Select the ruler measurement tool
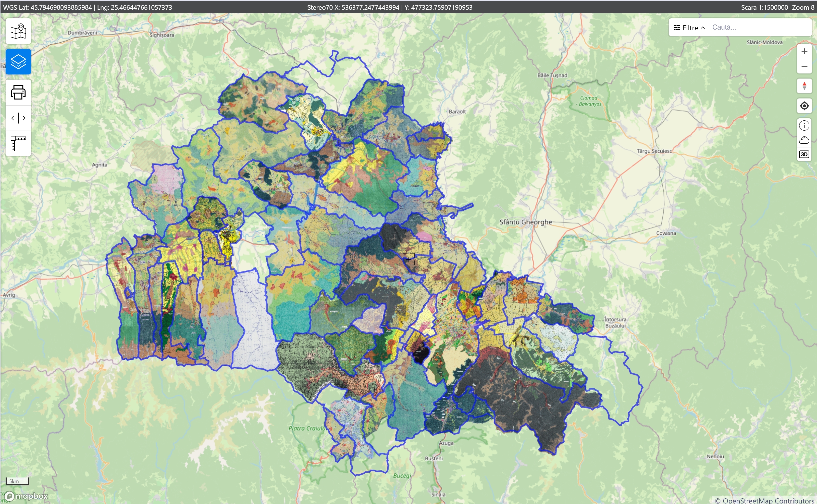 pyautogui.click(x=18, y=143)
